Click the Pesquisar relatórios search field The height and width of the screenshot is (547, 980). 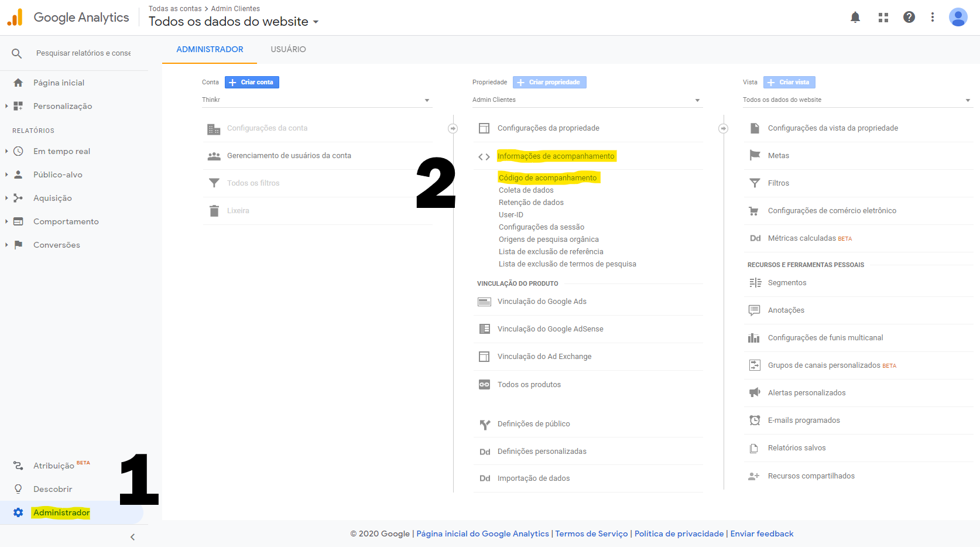(83, 53)
